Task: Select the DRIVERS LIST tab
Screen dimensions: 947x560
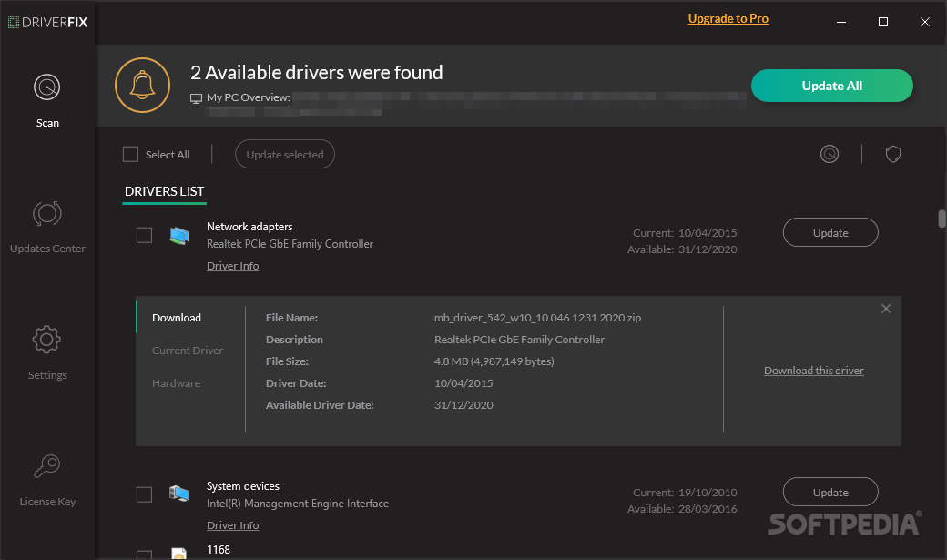Action: 164,191
